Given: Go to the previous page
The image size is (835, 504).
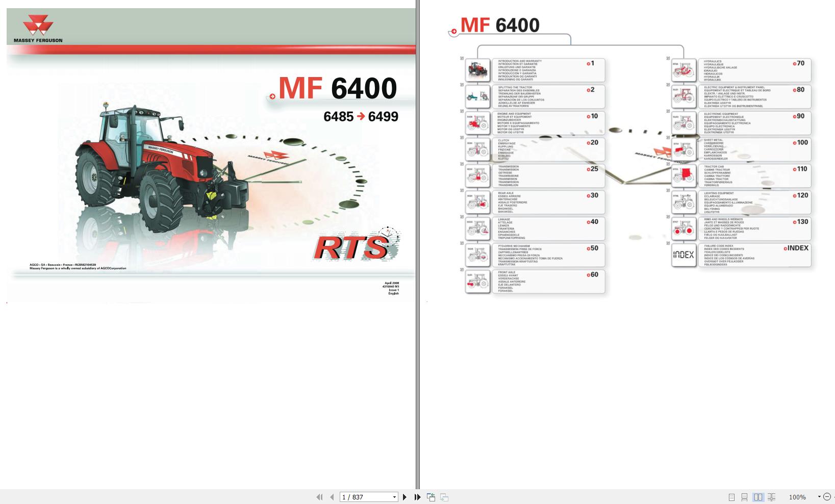Looking at the screenshot, I should [x=332, y=497].
